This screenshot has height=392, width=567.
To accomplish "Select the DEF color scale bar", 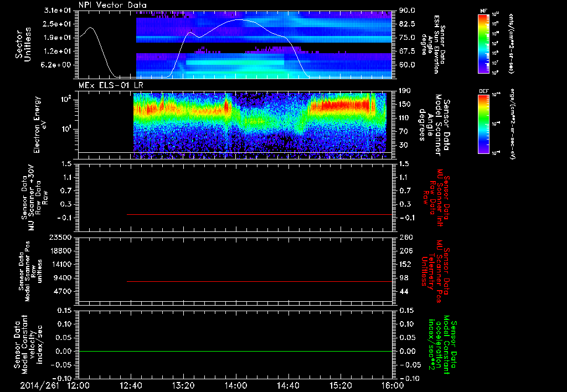I will click(x=483, y=124).
